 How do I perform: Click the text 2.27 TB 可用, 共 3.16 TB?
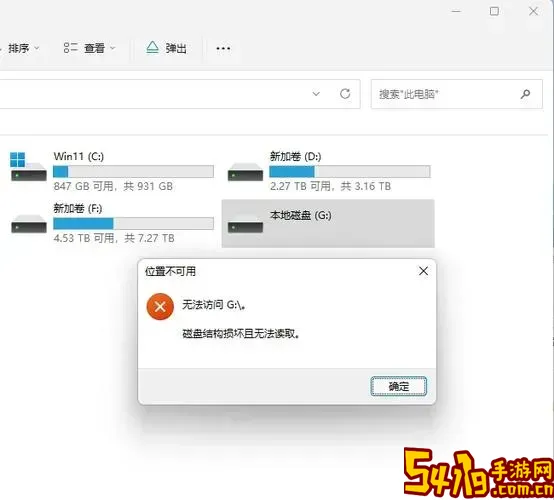pos(330,186)
